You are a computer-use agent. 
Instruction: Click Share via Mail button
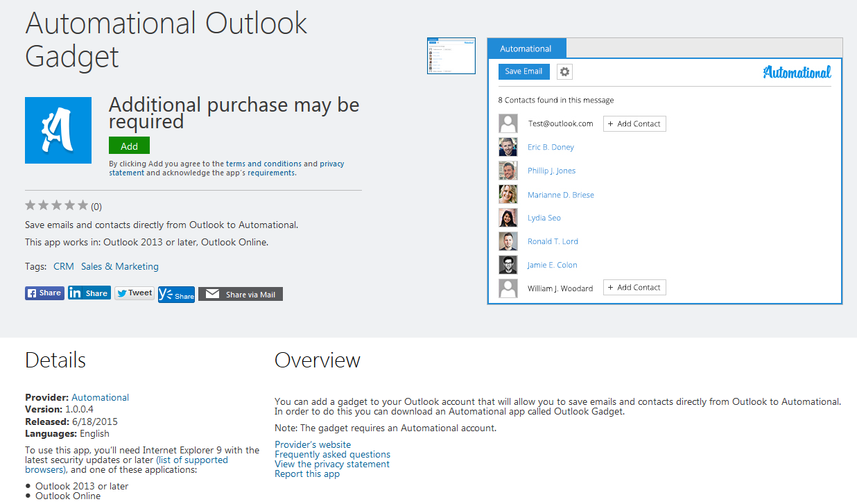(241, 295)
